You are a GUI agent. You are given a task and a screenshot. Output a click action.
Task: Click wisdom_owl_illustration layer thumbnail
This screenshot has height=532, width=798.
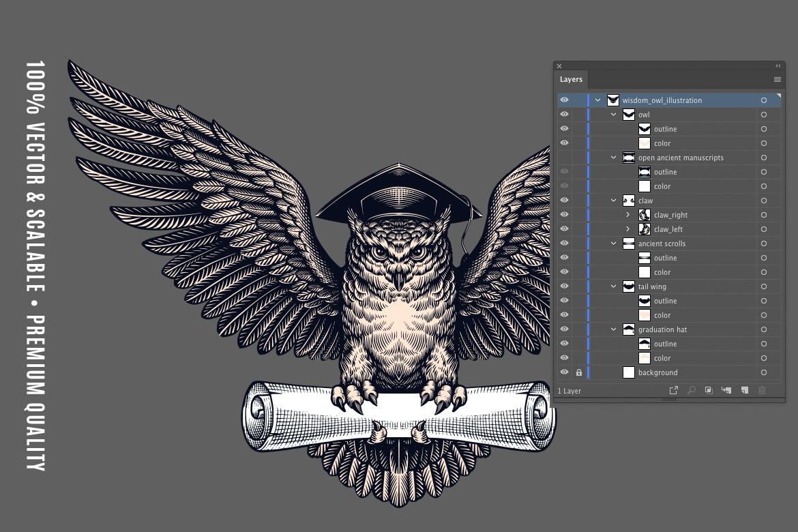[x=612, y=100]
